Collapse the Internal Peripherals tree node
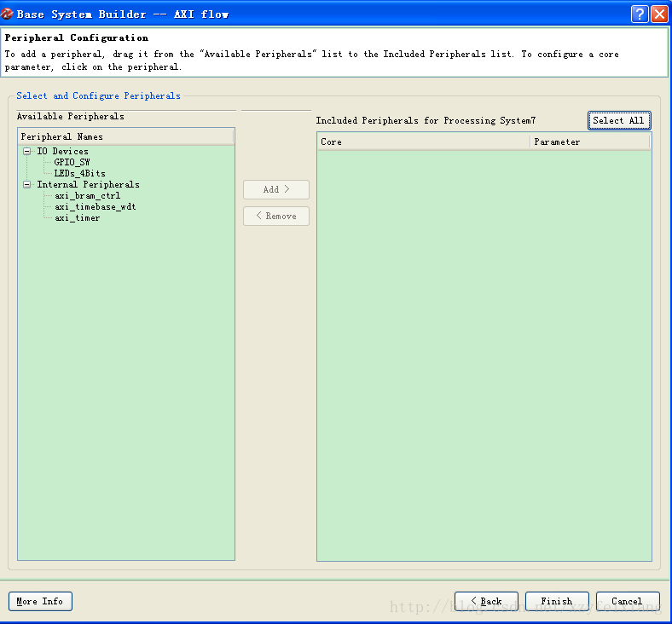Viewport: 672px width, 624px height. (x=27, y=185)
